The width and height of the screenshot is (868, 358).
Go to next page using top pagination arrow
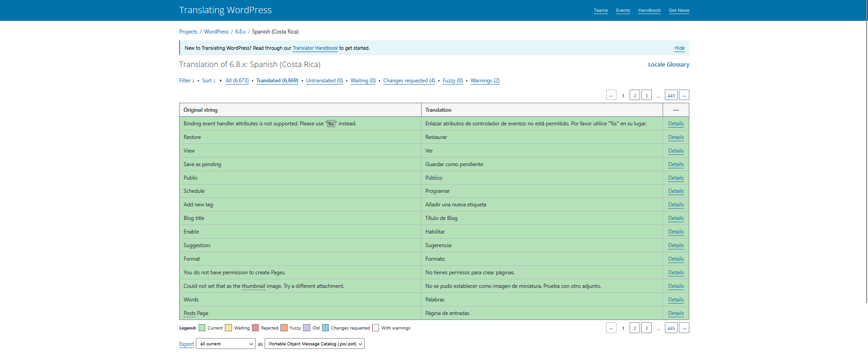point(684,95)
